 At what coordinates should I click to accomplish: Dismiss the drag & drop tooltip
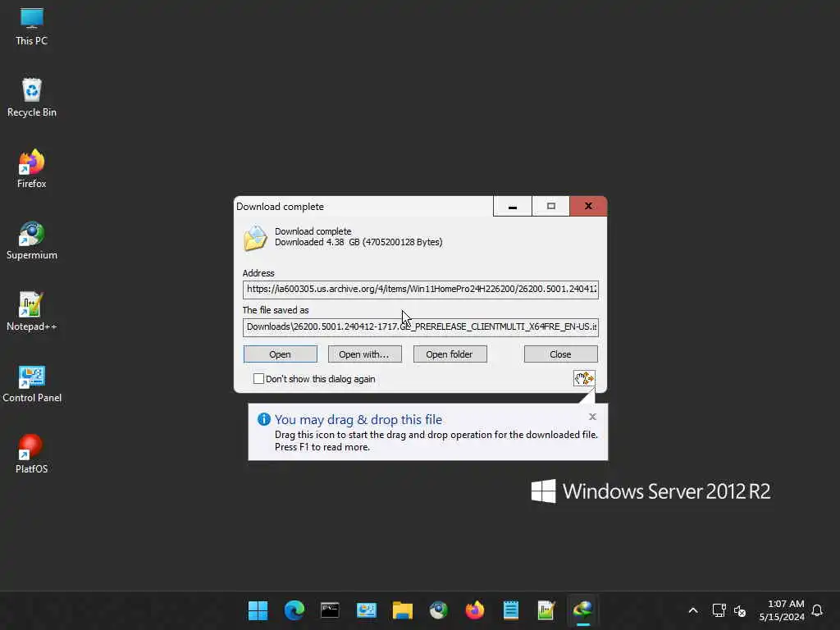(592, 417)
